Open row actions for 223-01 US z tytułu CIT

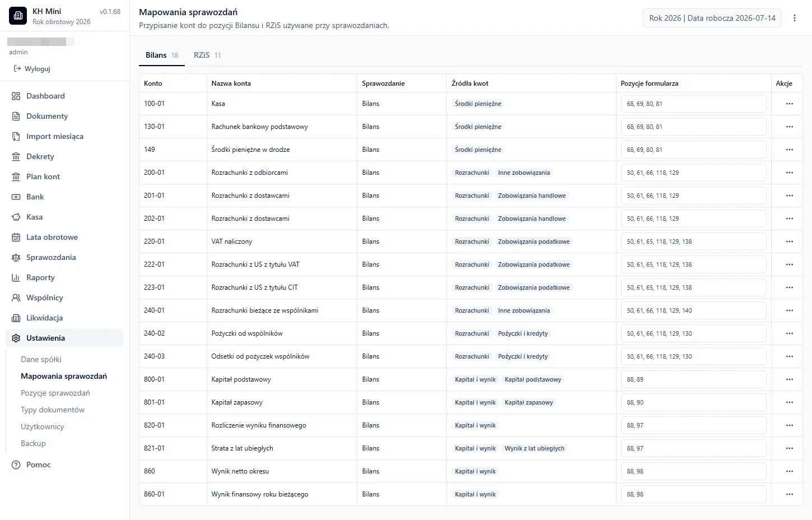tap(789, 287)
